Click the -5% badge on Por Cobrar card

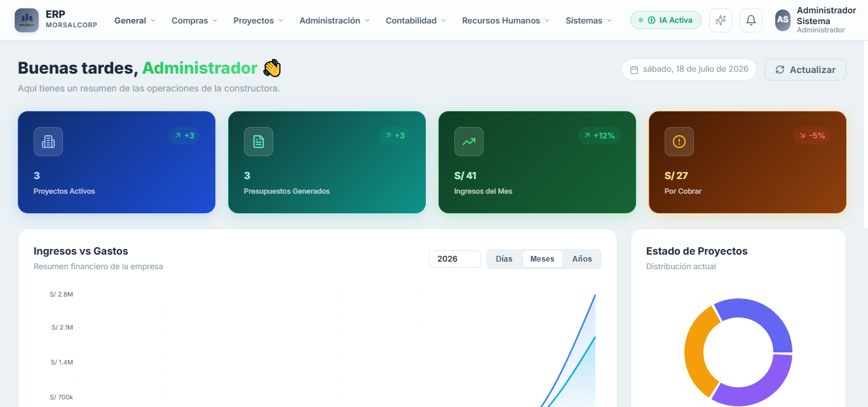point(812,135)
